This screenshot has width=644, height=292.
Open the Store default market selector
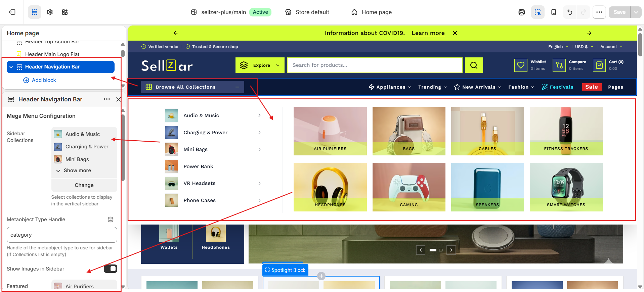pos(307,12)
